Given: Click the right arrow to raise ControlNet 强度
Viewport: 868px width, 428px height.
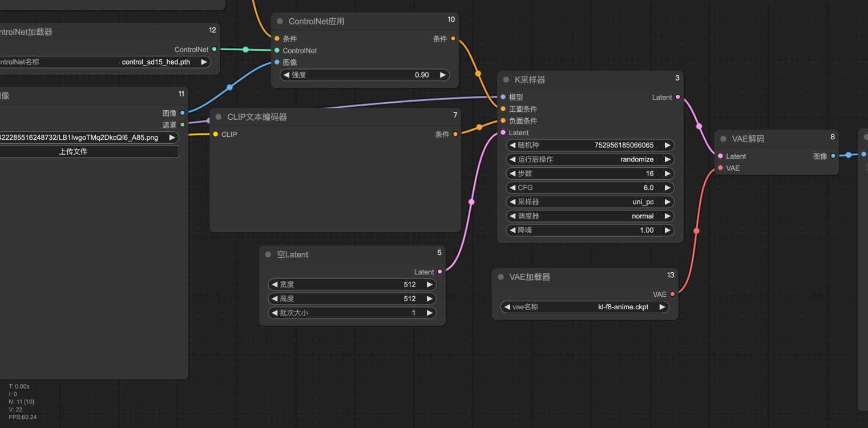Looking at the screenshot, I should pos(443,75).
